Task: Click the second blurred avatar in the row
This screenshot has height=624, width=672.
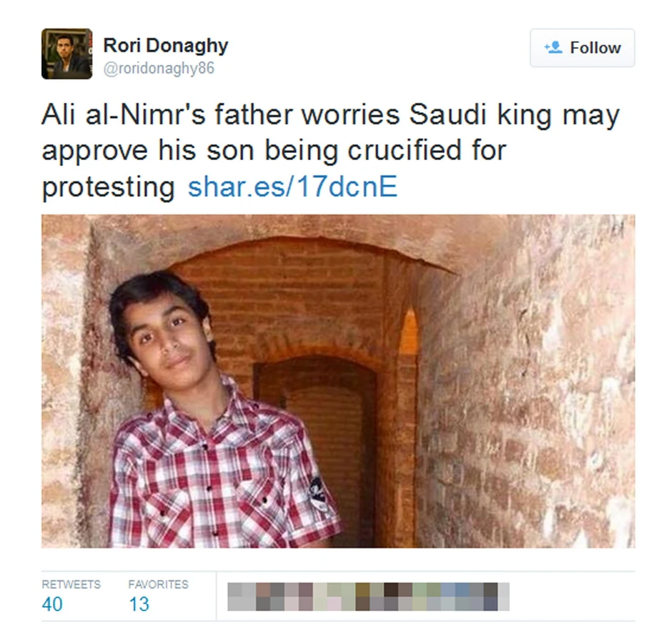Action: (x=271, y=597)
